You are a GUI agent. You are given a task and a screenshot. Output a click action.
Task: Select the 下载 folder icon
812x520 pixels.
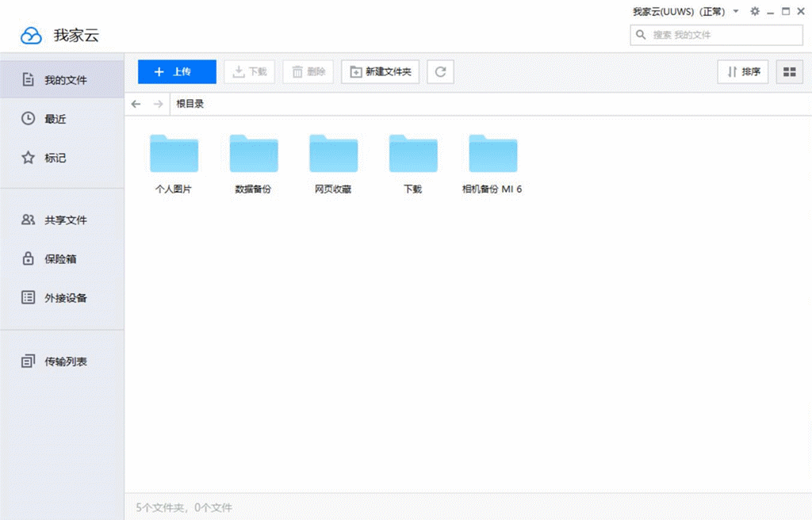point(413,153)
